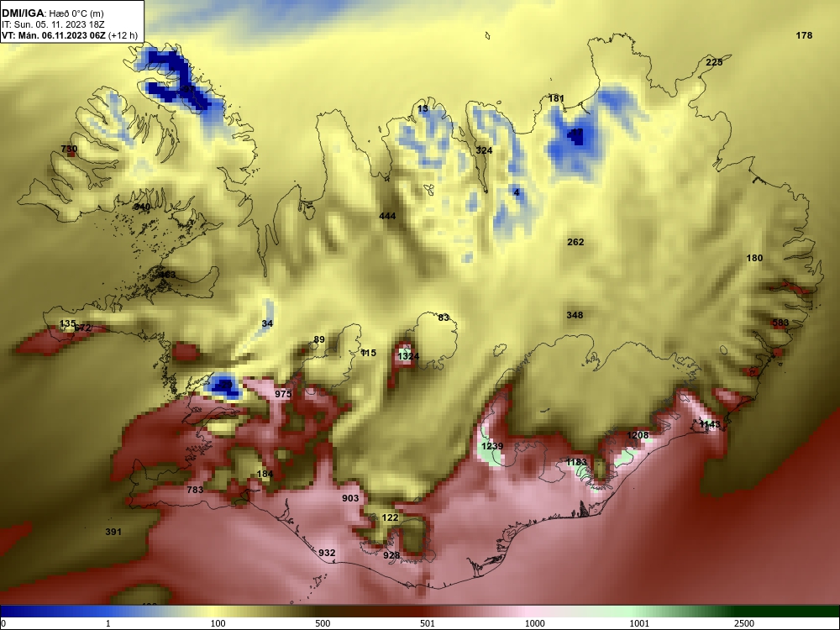Viewport: 840px width, 630px height.
Task: Click the 83 value on the map
Action: point(444,318)
